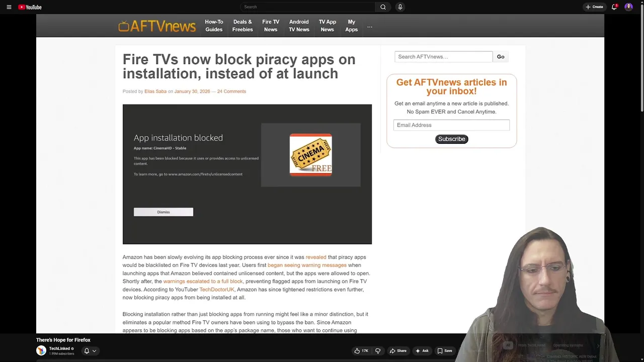Like the video (17K)
Screen dimensions: 644x362
click(361, 351)
